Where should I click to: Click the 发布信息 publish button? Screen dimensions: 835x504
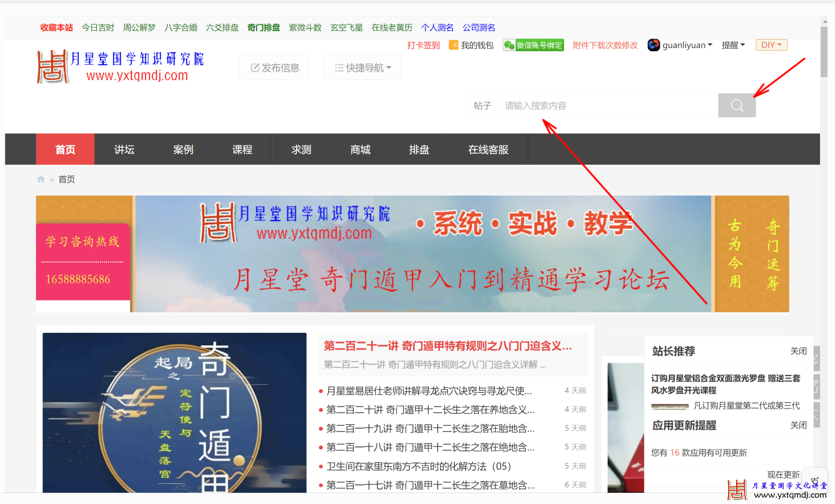(x=274, y=67)
